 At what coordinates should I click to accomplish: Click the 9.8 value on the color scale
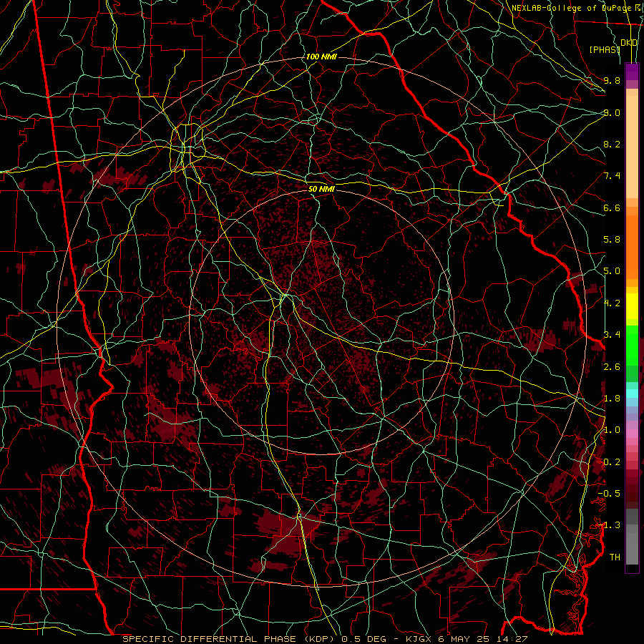tap(612, 80)
